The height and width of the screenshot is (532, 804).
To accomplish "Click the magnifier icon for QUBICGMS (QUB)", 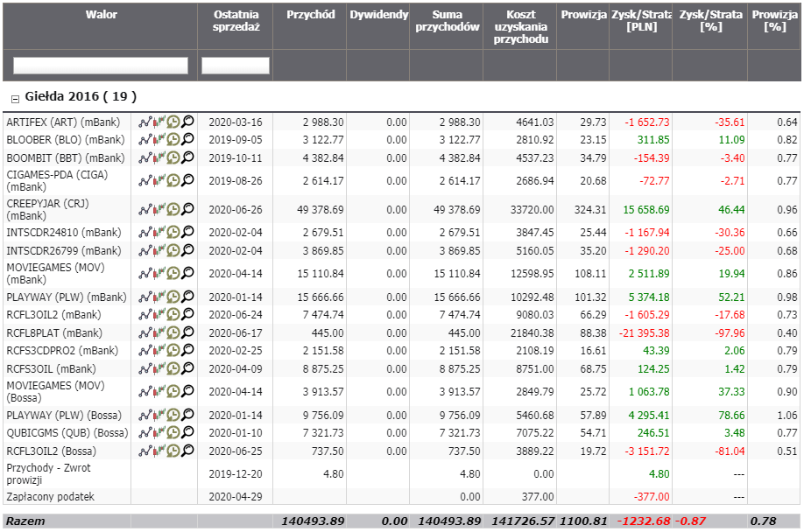I will point(187,432).
